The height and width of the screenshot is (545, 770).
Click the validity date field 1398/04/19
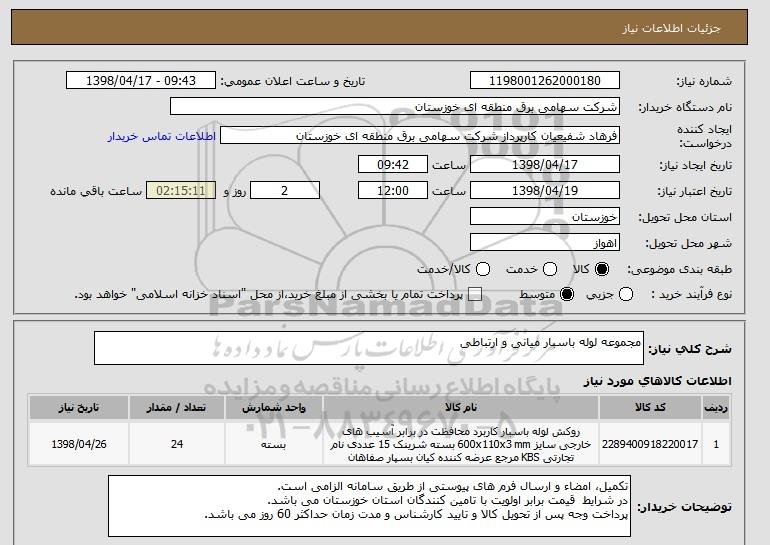(x=545, y=191)
